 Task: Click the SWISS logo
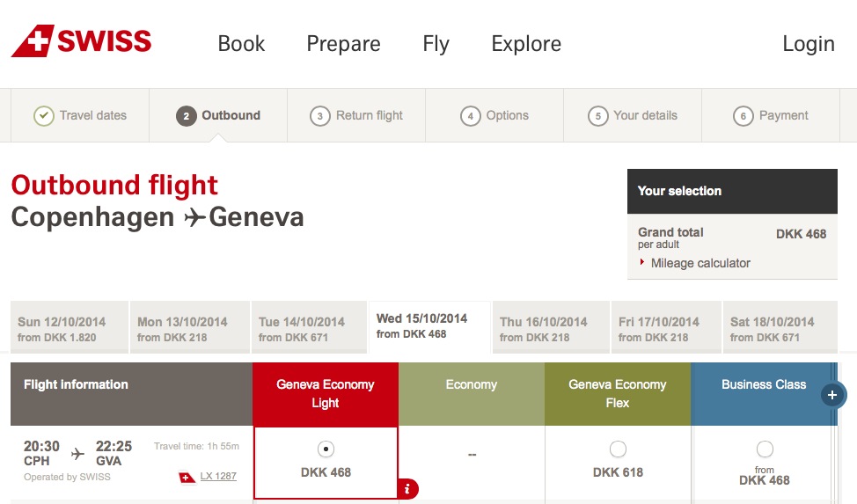(x=81, y=41)
